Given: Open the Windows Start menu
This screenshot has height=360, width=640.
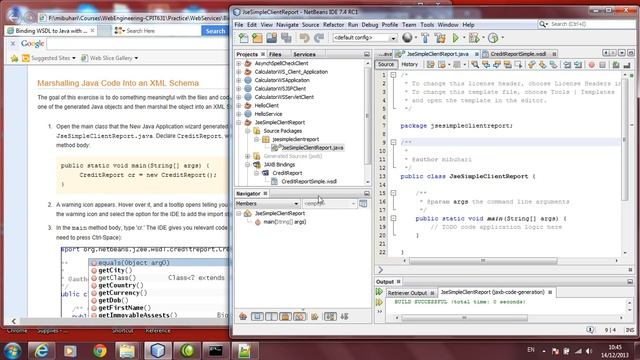Looking at the screenshot, I should (x=13, y=351).
